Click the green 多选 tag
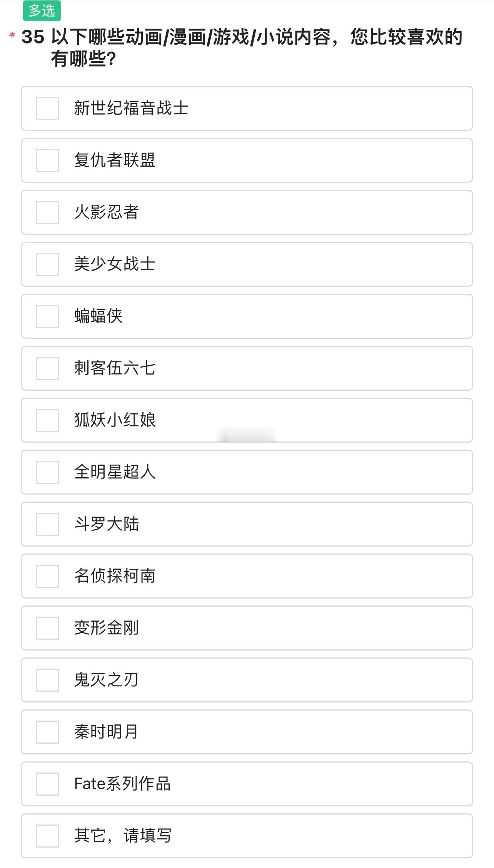This screenshot has height=868, width=494. [42, 10]
